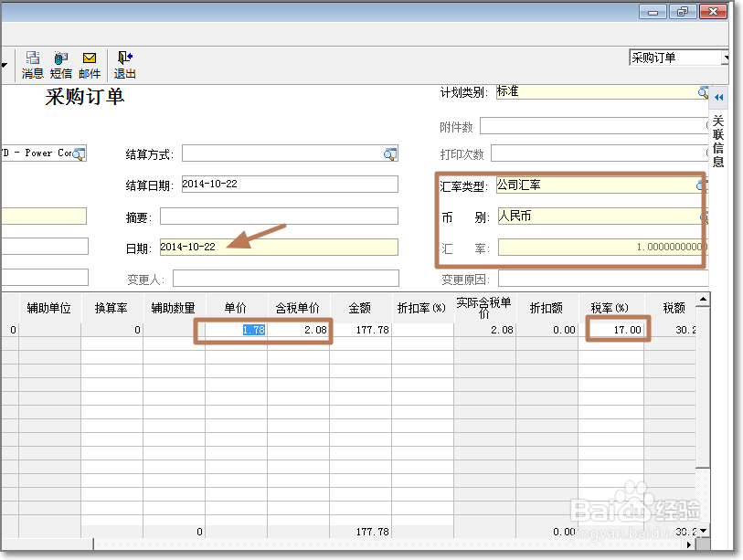Open the supplier lookup beside Power Co field
Screen dimensions: 743x560
(79, 153)
